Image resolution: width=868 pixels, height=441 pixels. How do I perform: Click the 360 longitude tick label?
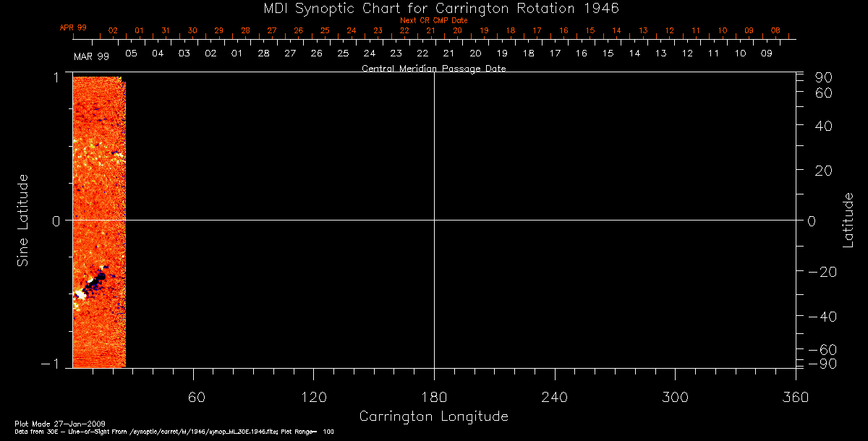click(x=795, y=398)
